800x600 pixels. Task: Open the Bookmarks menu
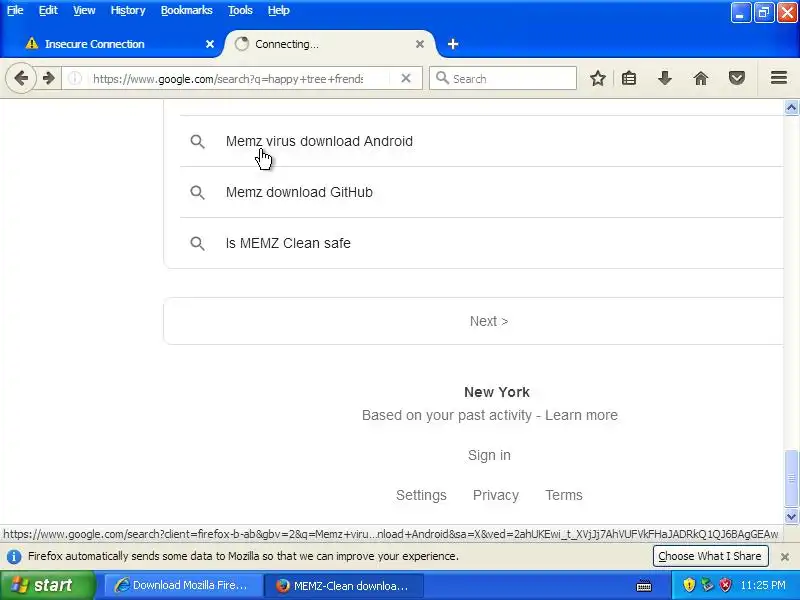point(187,10)
